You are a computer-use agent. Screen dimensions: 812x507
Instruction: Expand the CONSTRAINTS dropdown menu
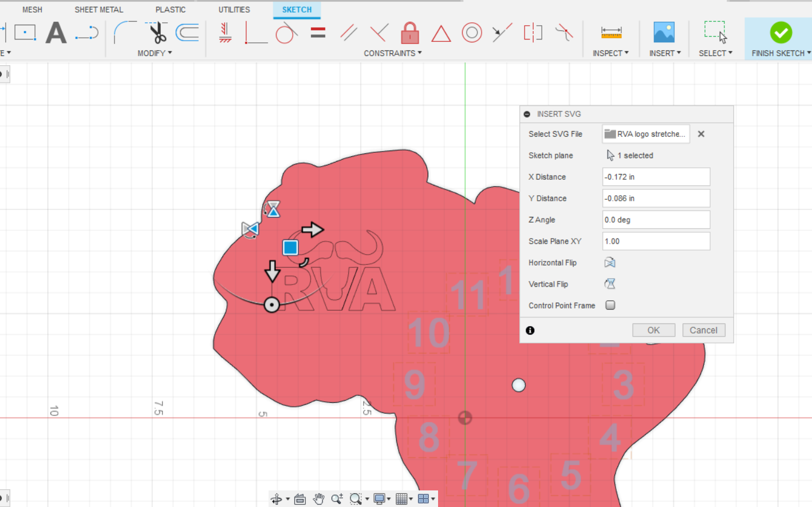[393, 53]
